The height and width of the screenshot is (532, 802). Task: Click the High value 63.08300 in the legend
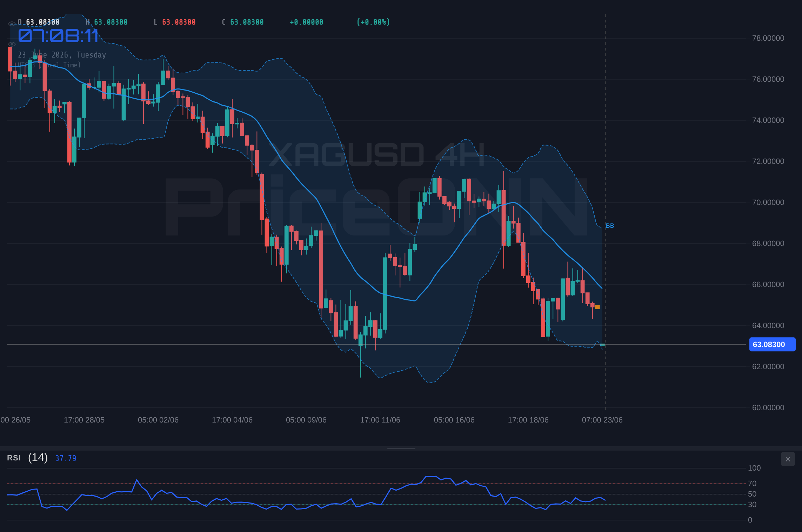pyautogui.click(x=111, y=22)
